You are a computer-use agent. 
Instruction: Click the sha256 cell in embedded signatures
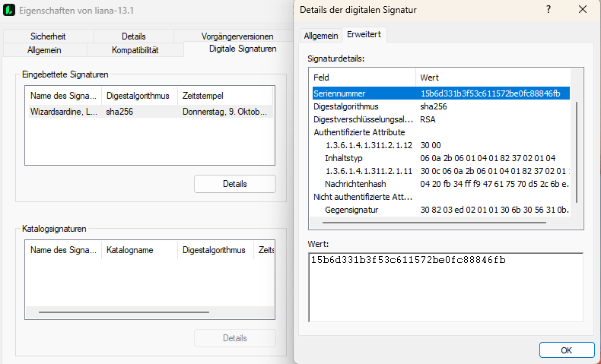click(119, 112)
